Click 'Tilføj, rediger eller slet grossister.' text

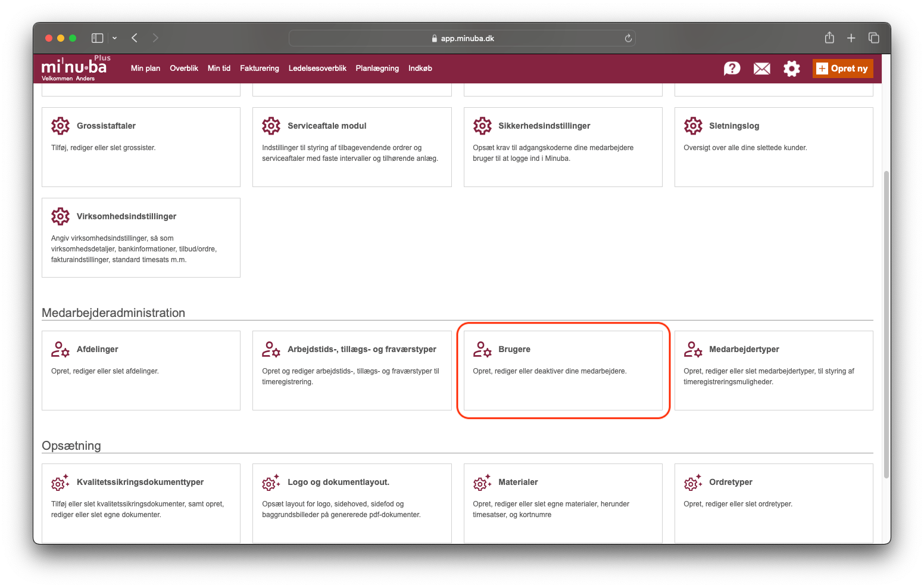click(104, 148)
